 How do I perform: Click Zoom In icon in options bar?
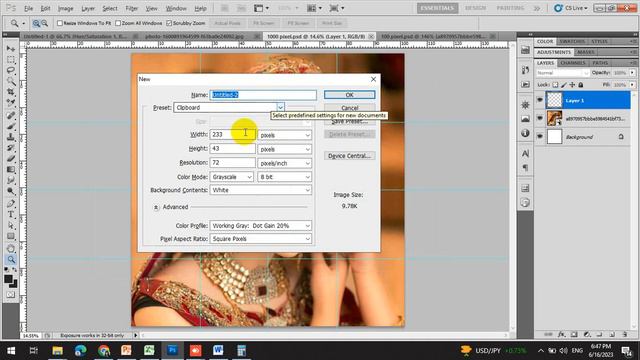(x=36, y=24)
